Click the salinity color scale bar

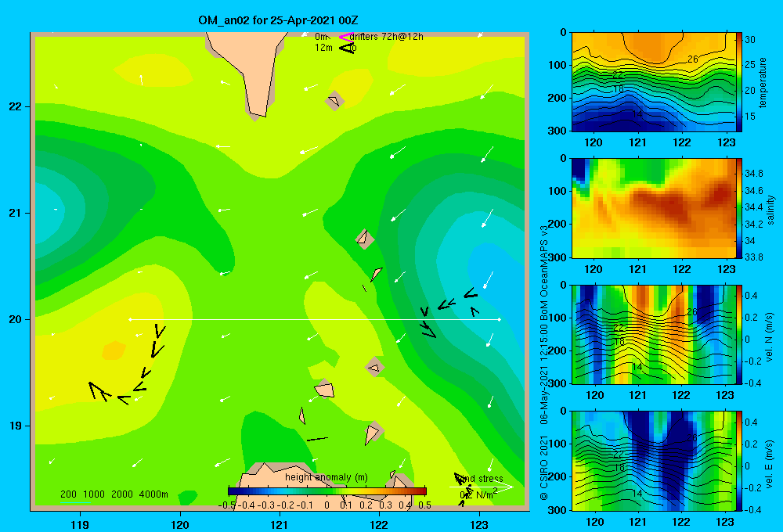pyautogui.click(x=738, y=208)
